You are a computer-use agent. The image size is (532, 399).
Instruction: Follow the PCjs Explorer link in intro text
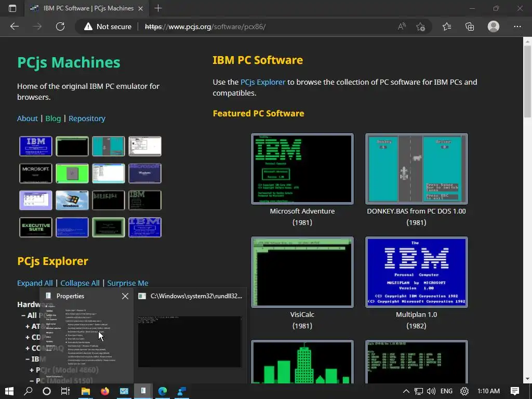coord(263,82)
